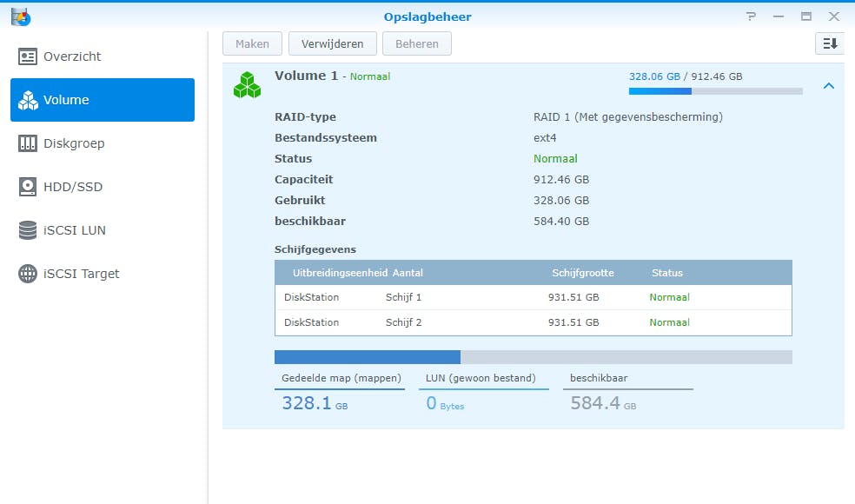Click the Opslagbeheer app icon in title bar
This screenshot has width=855, height=504.
(x=21, y=17)
